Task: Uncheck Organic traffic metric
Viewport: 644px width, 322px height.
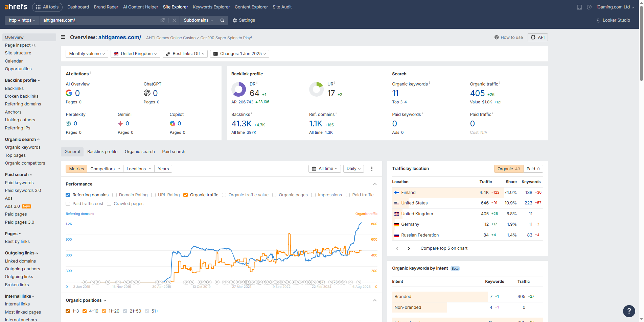Action: coord(186,195)
